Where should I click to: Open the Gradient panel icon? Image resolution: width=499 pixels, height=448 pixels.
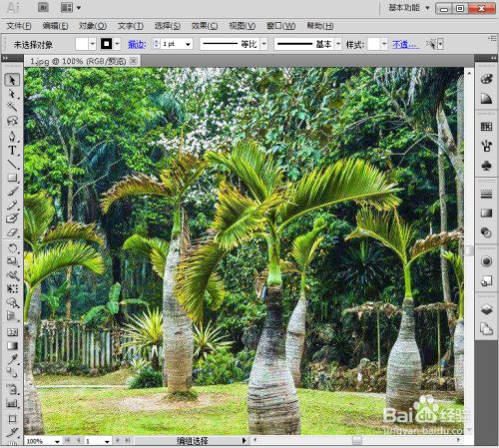[x=486, y=213]
